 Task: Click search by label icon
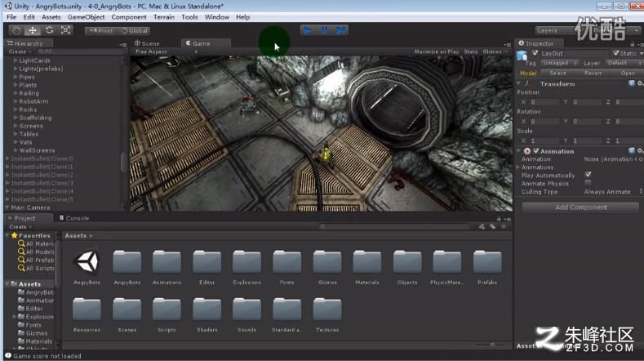pyautogui.click(x=492, y=226)
